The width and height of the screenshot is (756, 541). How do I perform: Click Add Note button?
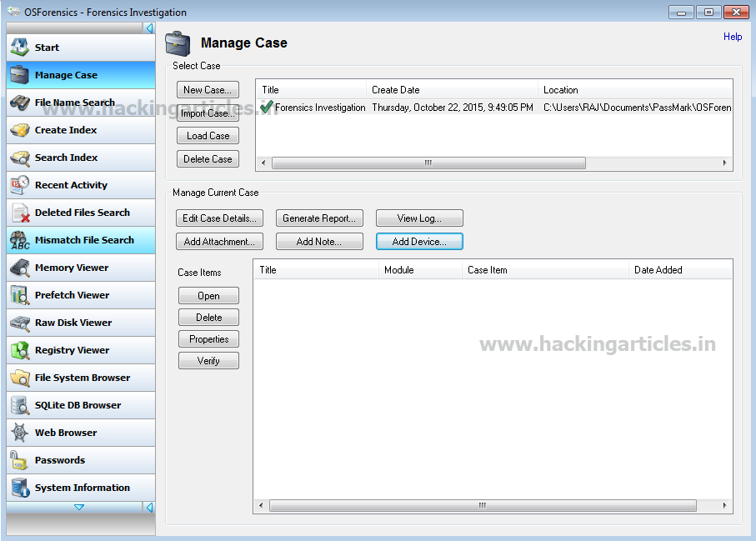click(319, 242)
